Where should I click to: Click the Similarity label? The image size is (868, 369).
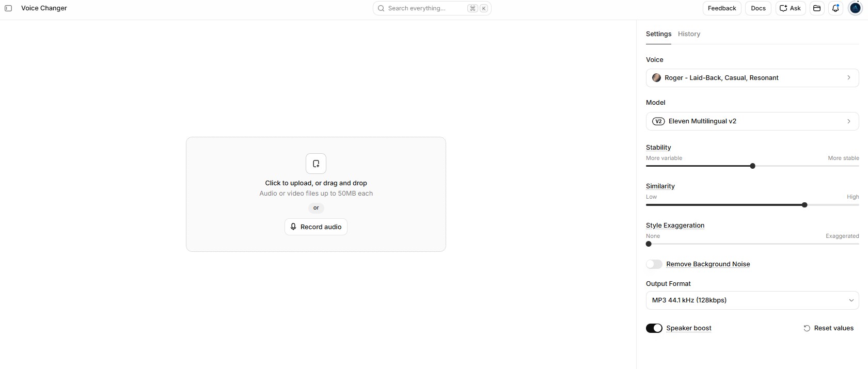tap(660, 186)
